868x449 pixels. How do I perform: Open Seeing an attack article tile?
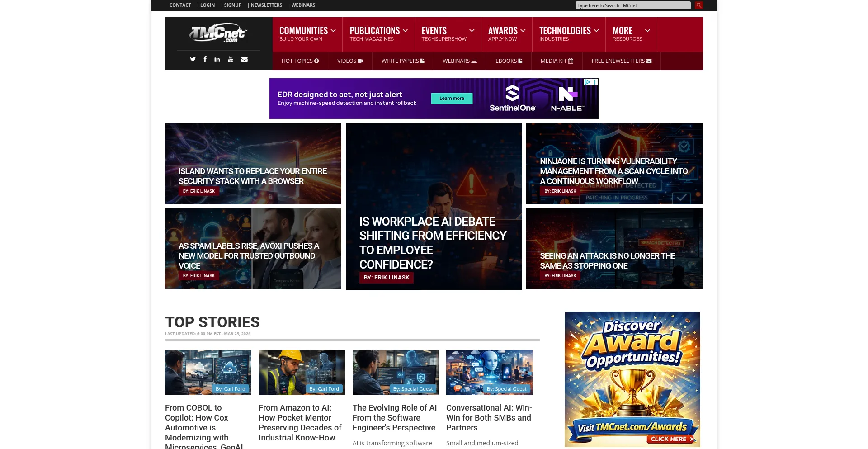coord(614,248)
